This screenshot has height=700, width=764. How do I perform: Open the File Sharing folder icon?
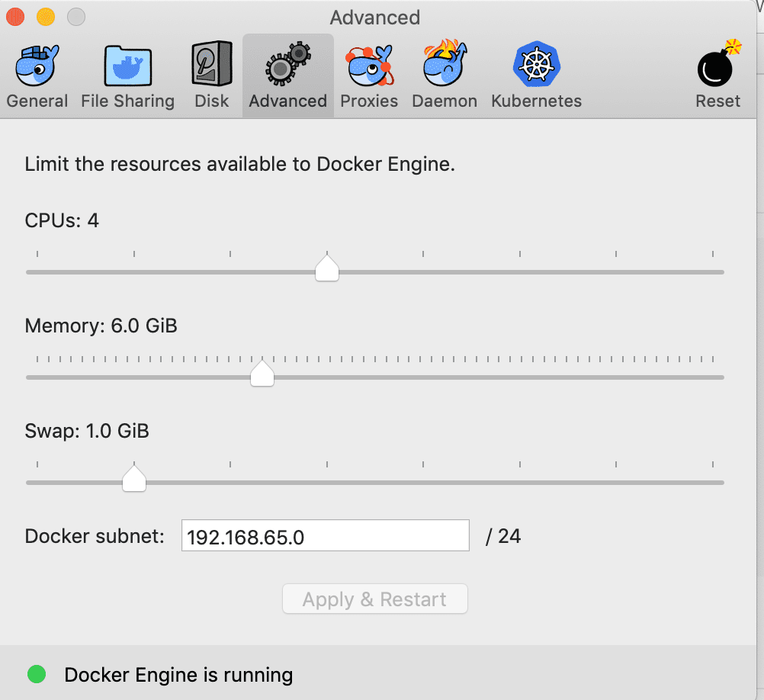pyautogui.click(x=127, y=66)
